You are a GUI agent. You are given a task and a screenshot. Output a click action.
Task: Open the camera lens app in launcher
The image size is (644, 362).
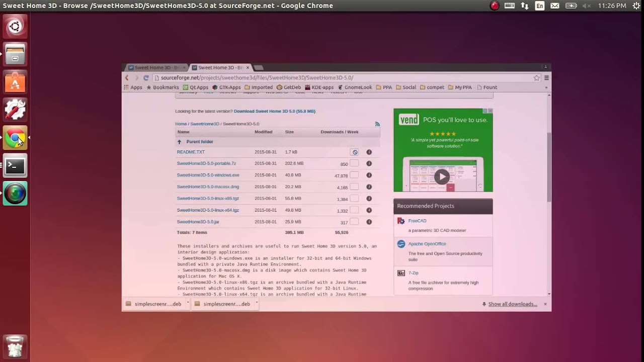tap(15, 194)
